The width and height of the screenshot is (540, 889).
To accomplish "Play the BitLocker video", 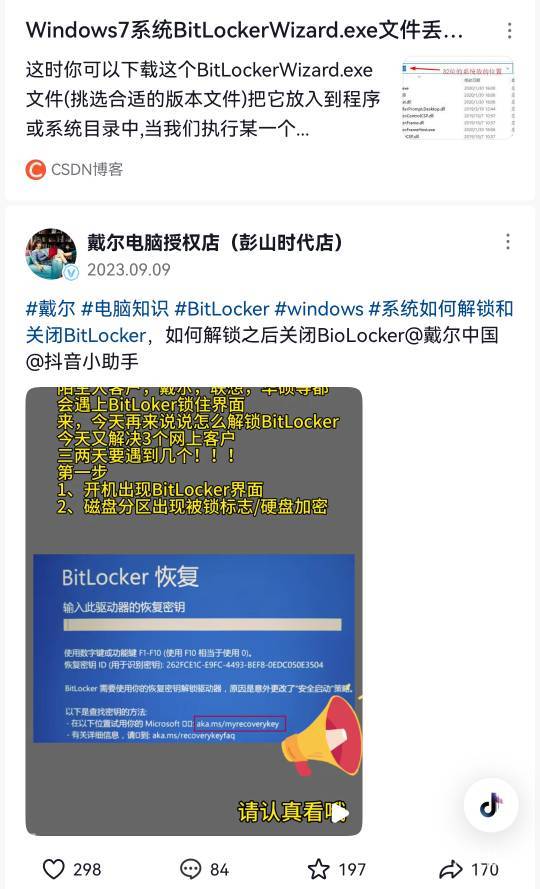I will 340,813.
